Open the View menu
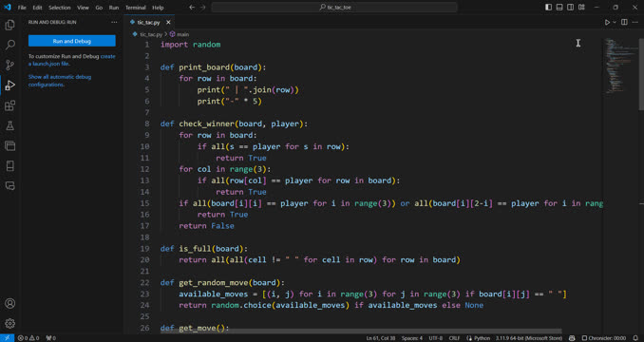This screenshot has width=644, height=342. pyautogui.click(x=83, y=8)
